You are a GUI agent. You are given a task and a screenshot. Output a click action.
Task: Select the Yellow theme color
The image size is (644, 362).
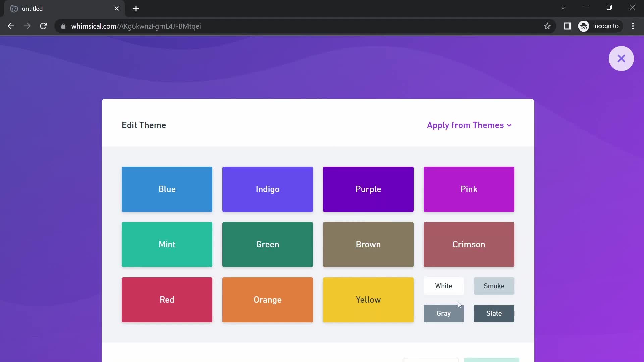[368, 299]
